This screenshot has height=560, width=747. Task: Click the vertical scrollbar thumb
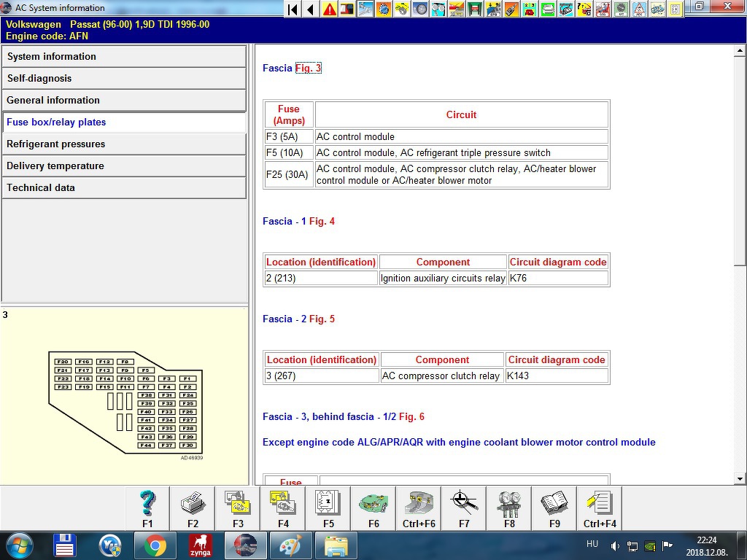(740, 160)
